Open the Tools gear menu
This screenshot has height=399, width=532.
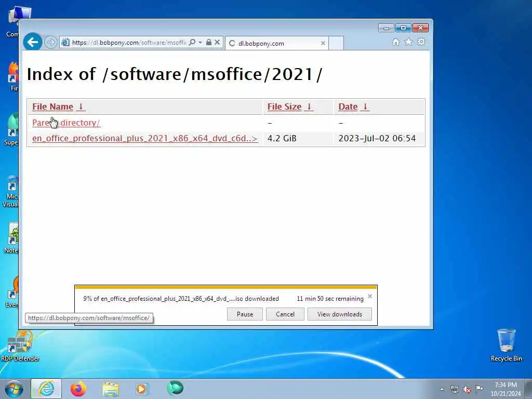click(x=421, y=42)
